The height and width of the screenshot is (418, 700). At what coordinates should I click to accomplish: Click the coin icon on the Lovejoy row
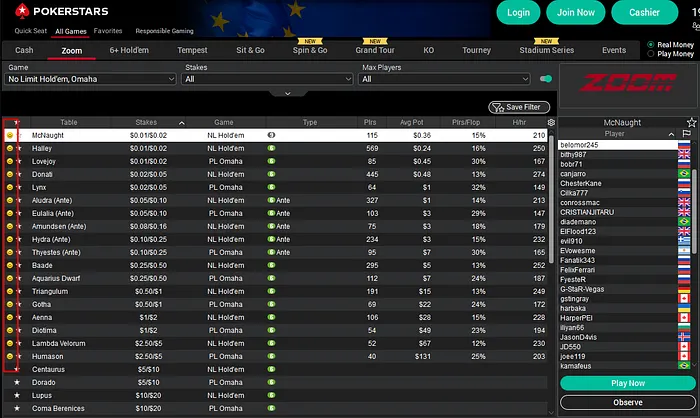[10, 161]
